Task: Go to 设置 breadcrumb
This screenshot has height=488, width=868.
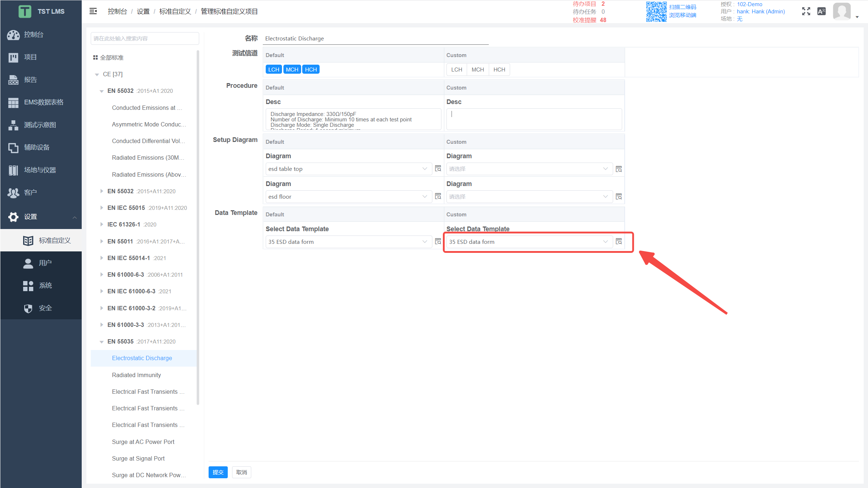Action: pyautogui.click(x=143, y=11)
